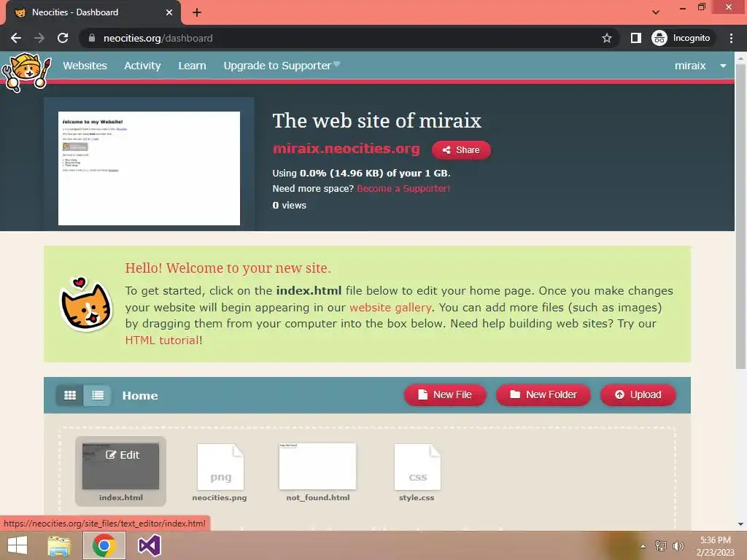747x560 pixels.
Task: Click the style.css file icon
Action: (418, 467)
